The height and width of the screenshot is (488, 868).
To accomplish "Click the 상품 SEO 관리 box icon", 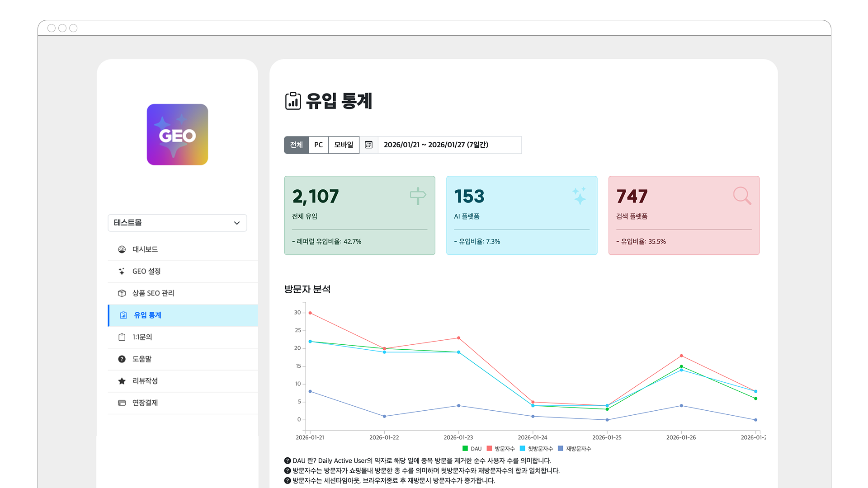I will [122, 293].
